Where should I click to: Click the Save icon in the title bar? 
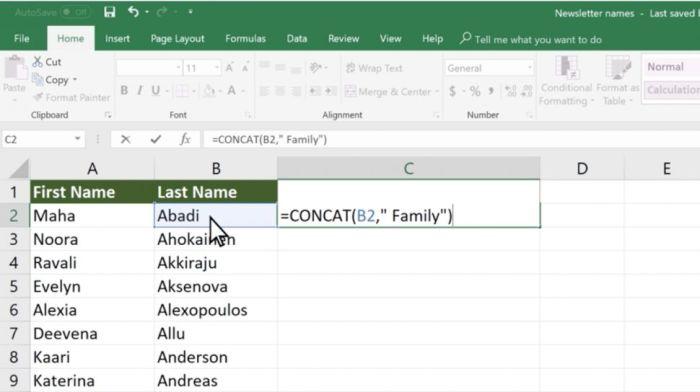tap(109, 12)
